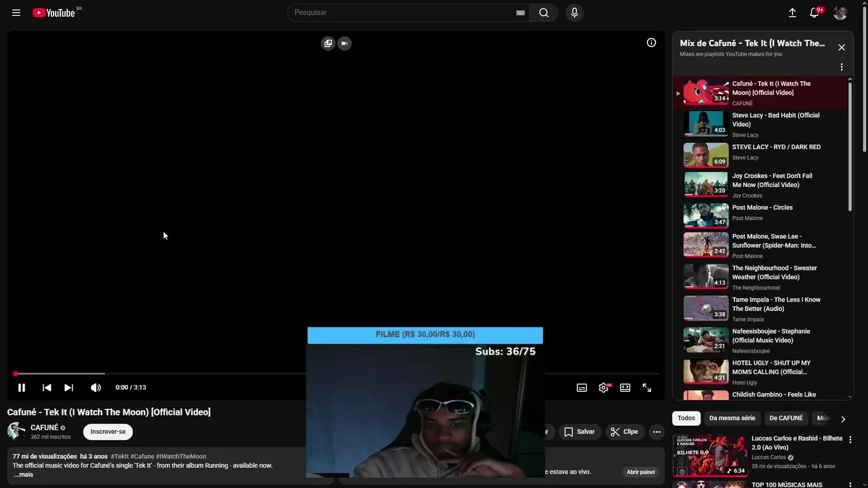Open the CAFUNÉ channel name link

(45, 428)
